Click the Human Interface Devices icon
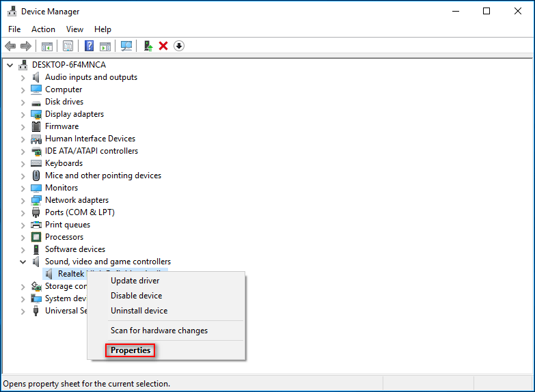Screen dimensions: 535x392 tap(36, 139)
